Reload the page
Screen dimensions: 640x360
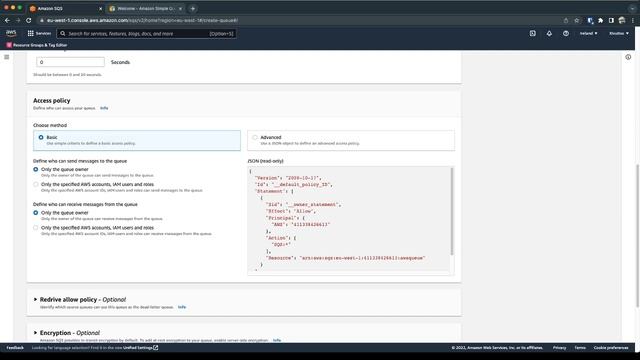pyautogui.click(x=29, y=20)
